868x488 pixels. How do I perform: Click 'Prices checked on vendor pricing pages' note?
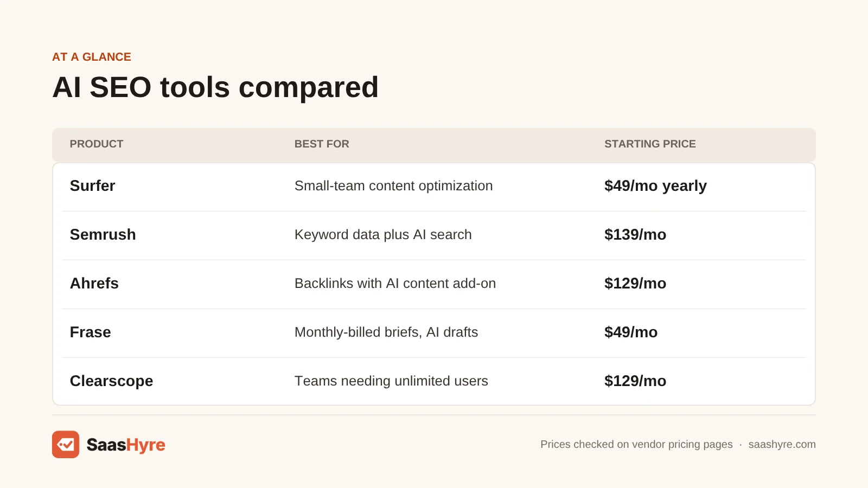pos(636,445)
